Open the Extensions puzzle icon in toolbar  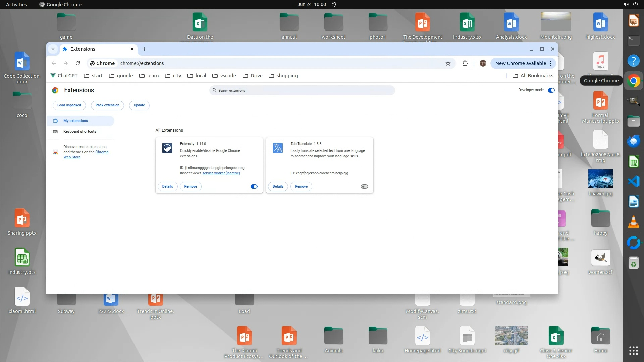point(465,63)
